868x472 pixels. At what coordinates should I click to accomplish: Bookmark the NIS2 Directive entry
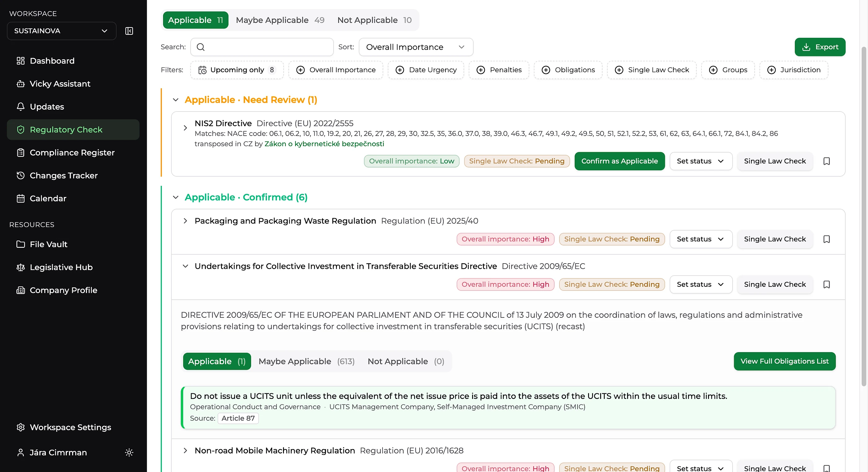[826, 161]
